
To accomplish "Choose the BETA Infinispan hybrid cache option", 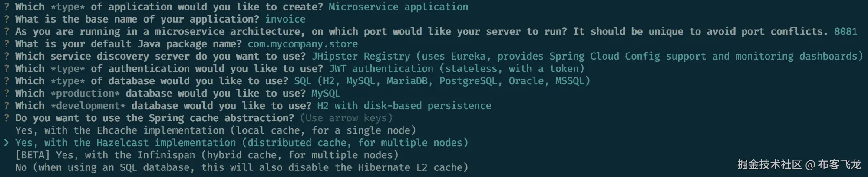I will [x=207, y=155].
